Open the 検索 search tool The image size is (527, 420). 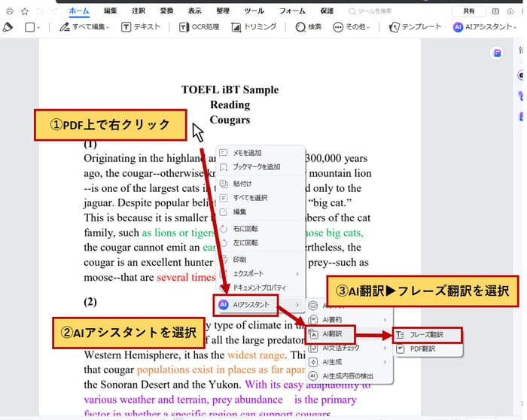tap(309, 27)
